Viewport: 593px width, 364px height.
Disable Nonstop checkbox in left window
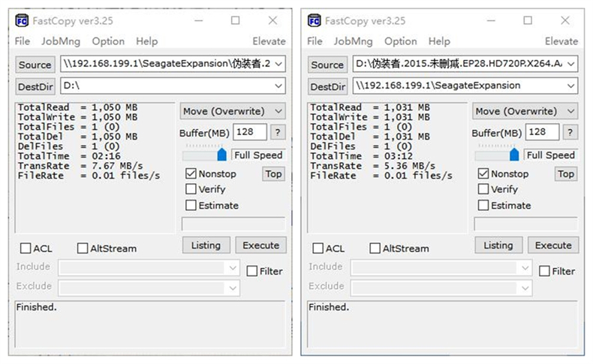pos(191,174)
